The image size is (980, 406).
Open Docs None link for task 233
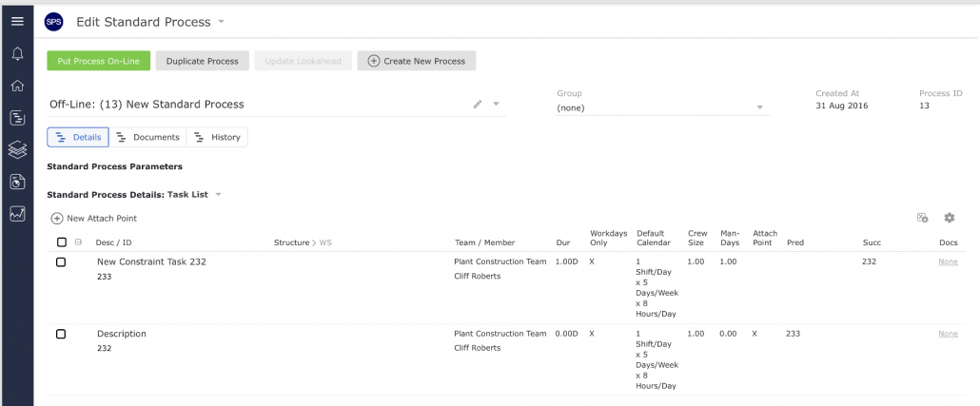point(948,261)
